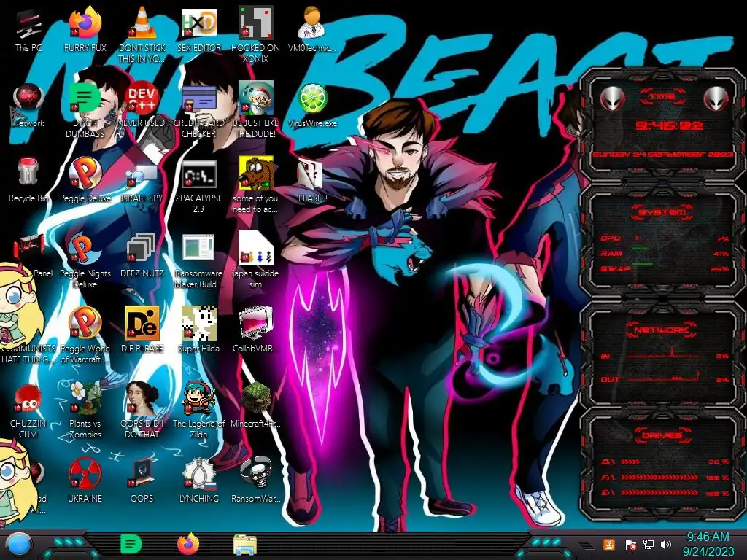Click the OOPS desktop shortcut
Viewport: 747px width, 560px height.
(142, 481)
